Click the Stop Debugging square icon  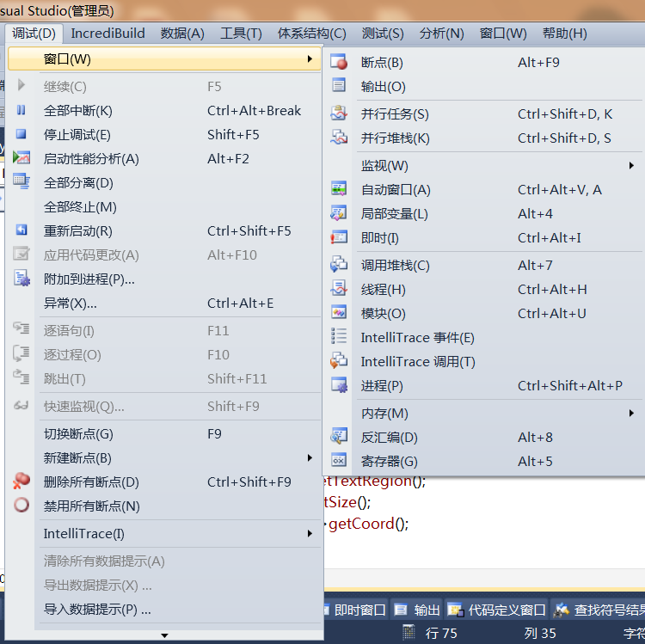(21, 134)
